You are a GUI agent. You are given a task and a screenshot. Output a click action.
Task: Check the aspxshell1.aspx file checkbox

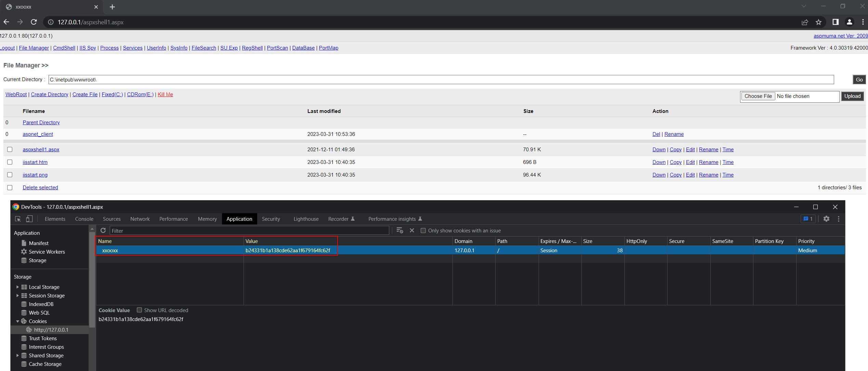10,149
